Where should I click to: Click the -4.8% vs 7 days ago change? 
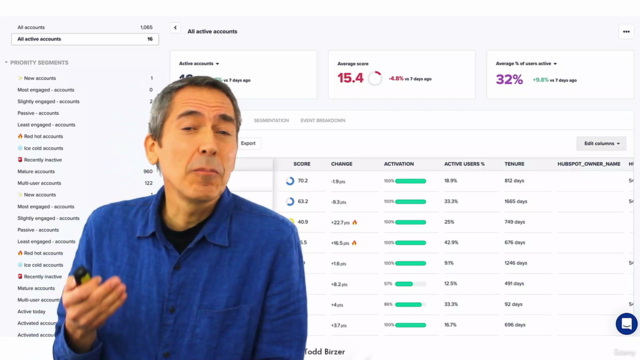coord(410,79)
